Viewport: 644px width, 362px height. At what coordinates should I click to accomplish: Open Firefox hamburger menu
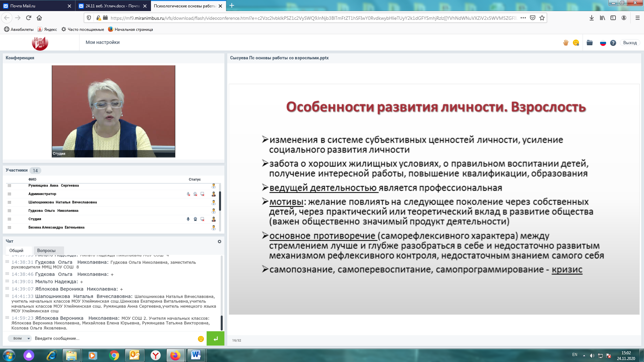pyautogui.click(x=637, y=18)
